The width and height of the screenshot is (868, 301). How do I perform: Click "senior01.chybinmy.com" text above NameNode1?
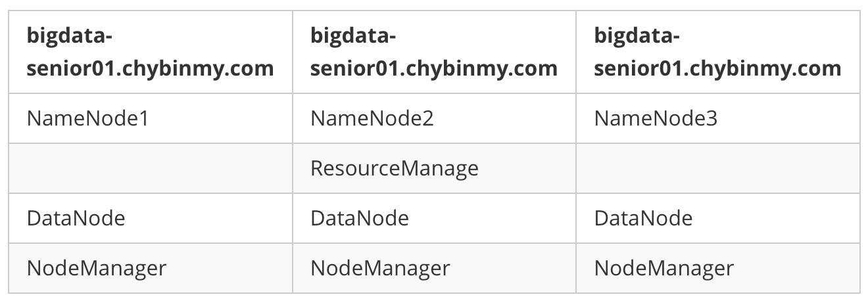tap(150, 68)
